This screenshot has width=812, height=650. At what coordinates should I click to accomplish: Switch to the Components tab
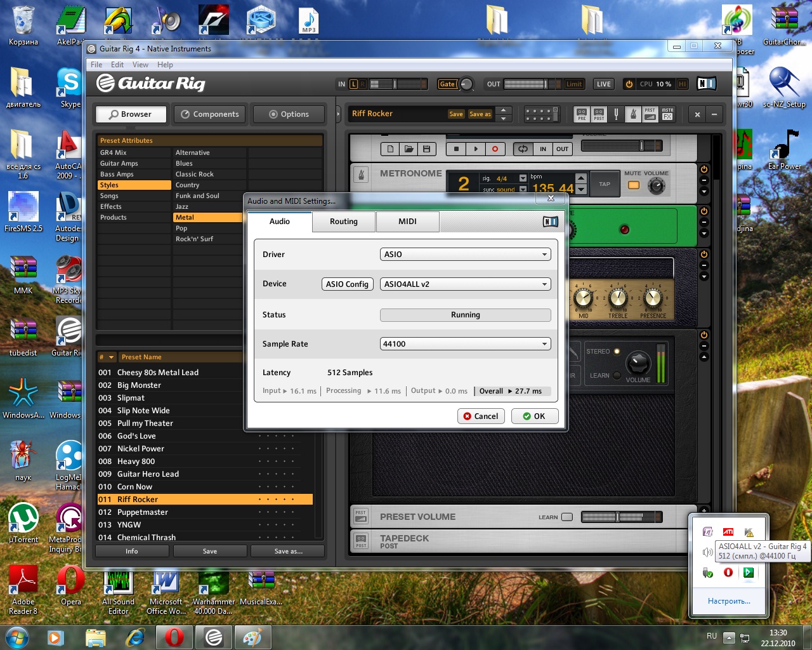(210, 114)
